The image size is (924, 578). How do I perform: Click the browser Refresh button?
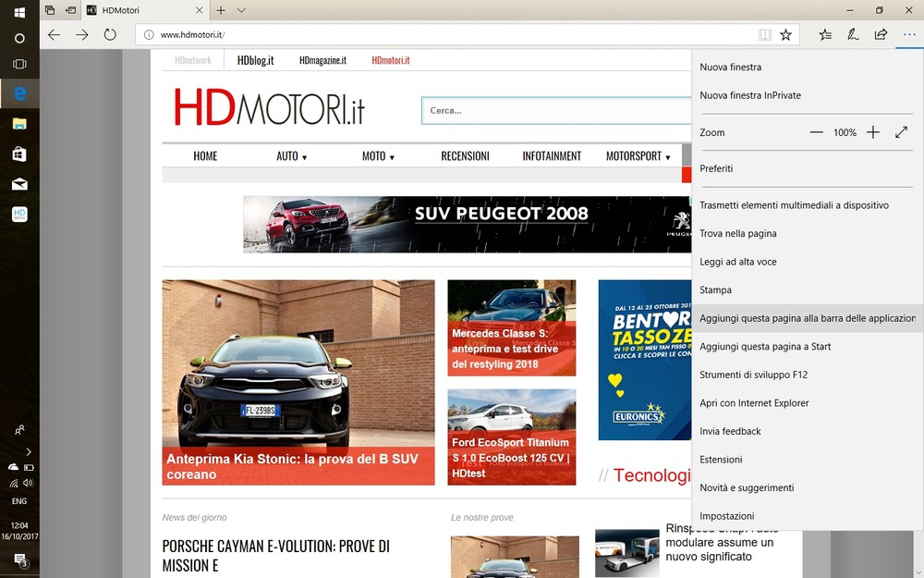click(110, 35)
